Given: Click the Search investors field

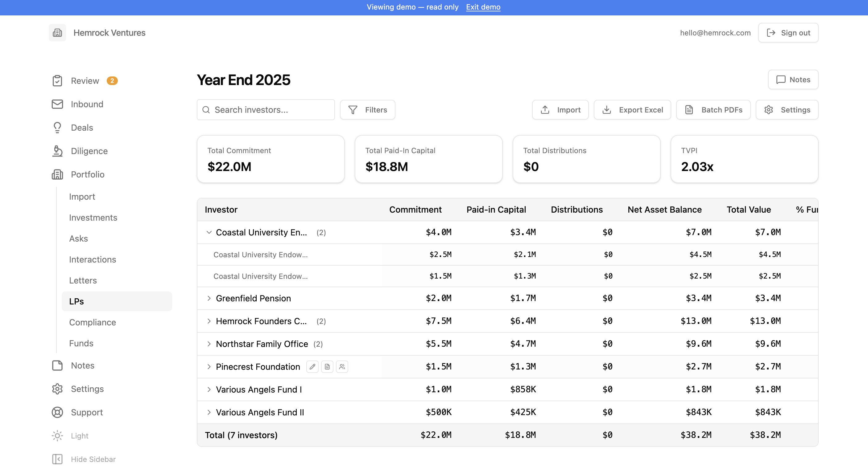Looking at the screenshot, I should (x=266, y=110).
